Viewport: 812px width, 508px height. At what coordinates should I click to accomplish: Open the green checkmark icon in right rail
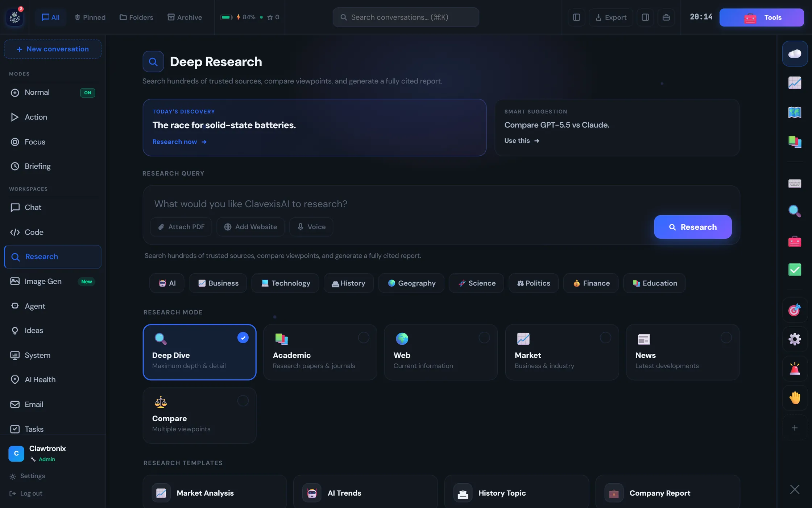(x=795, y=270)
